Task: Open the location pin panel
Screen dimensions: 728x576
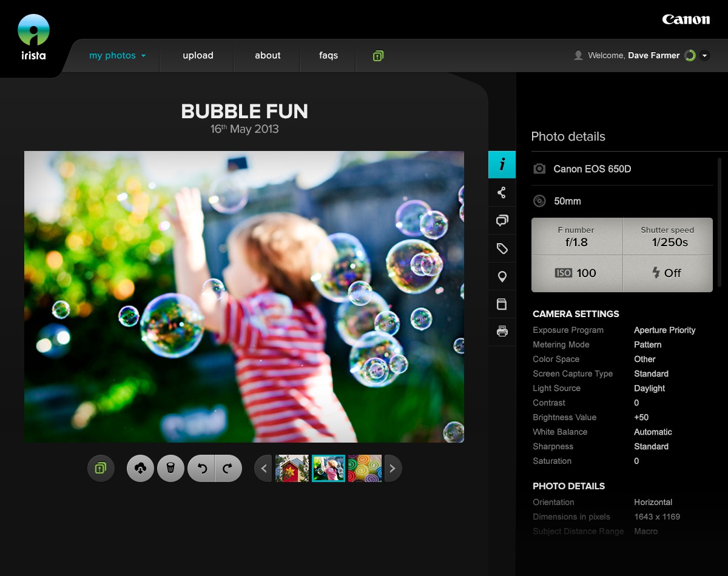Action: [502, 276]
